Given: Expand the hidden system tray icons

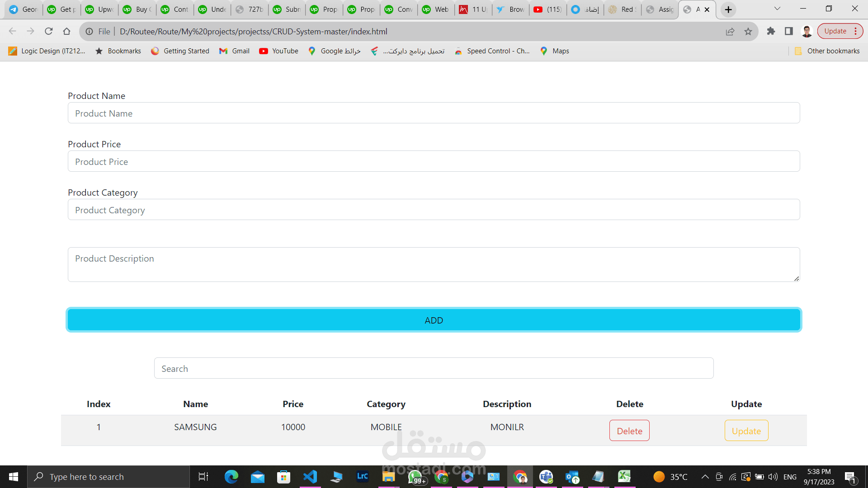Looking at the screenshot, I should click(705, 477).
